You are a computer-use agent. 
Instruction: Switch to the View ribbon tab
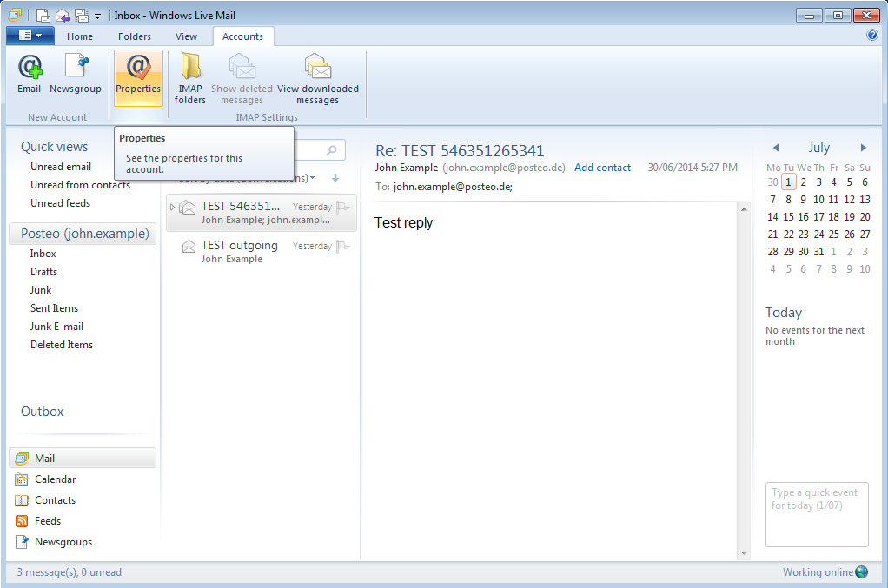click(x=186, y=36)
